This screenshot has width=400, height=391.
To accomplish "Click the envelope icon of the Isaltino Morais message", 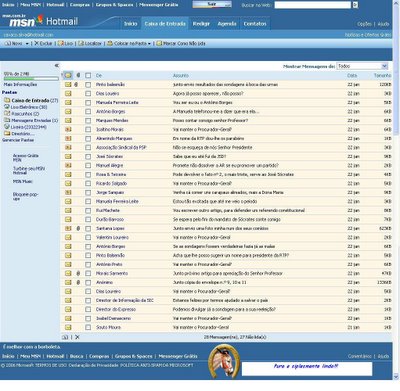I will pos(68,130).
